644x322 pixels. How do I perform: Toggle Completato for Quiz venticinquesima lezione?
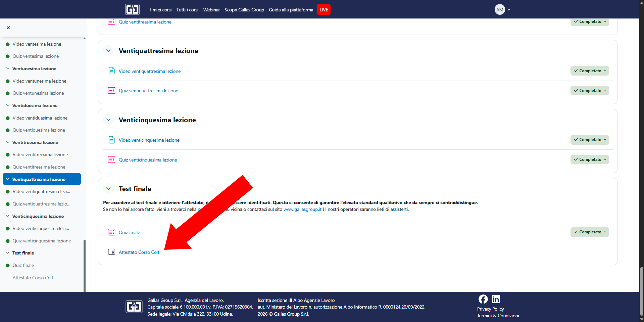point(590,159)
